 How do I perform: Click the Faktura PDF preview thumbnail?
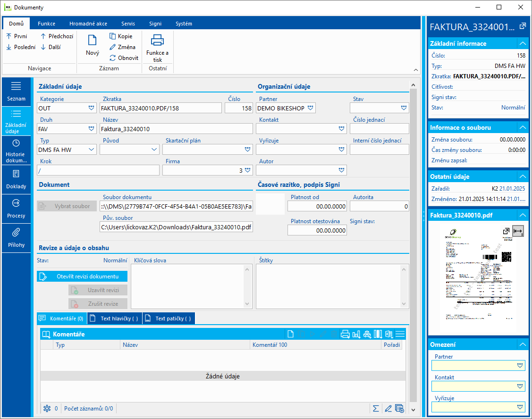477,278
